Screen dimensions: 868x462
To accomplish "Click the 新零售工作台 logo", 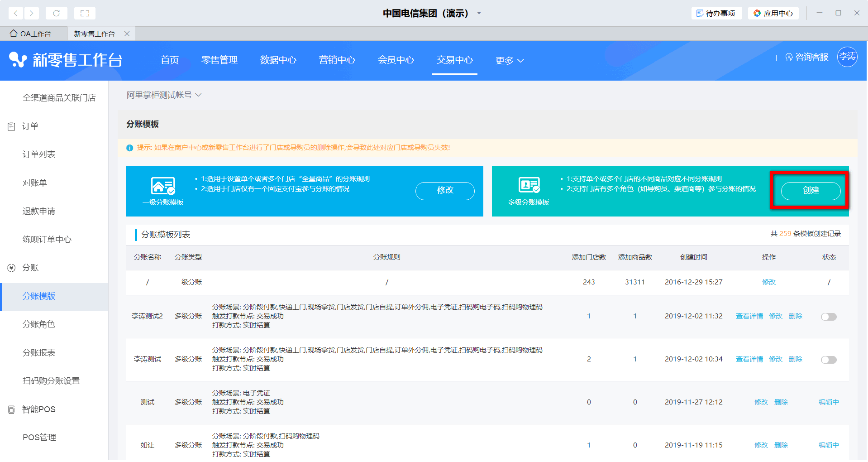I will (x=66, y=60).
